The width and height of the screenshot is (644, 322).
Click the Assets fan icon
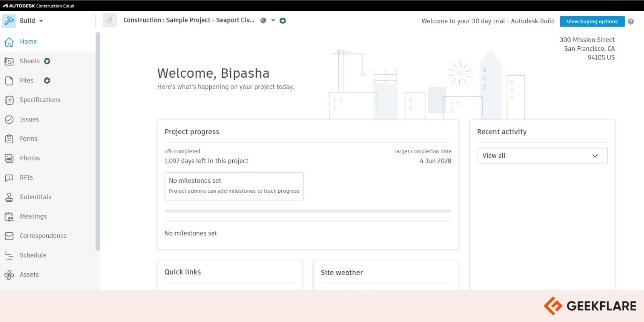pyautogui.click(x=9, y=275)
